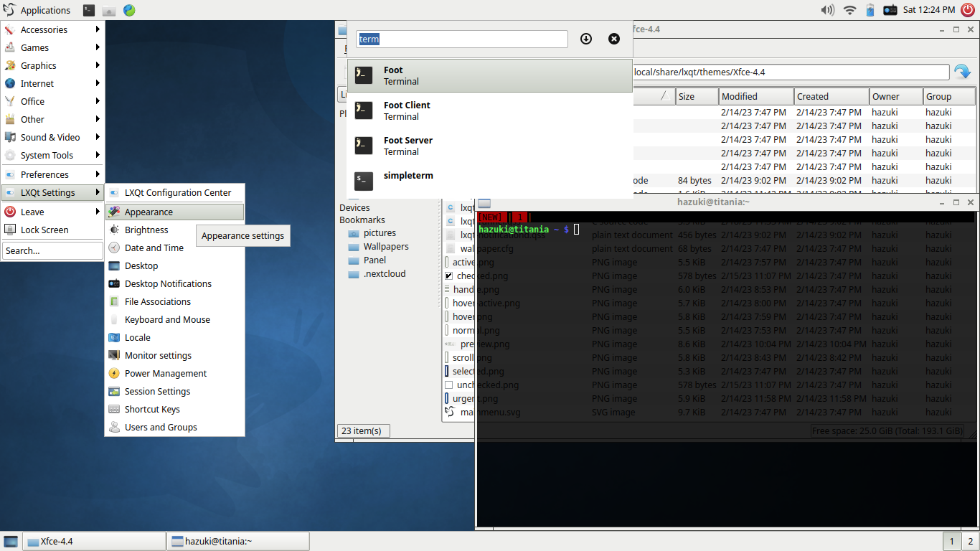Viewport: 980px width, 551px height.
Task: Switch to workspace 2 in the taskbar
Action: coord(969,541)
